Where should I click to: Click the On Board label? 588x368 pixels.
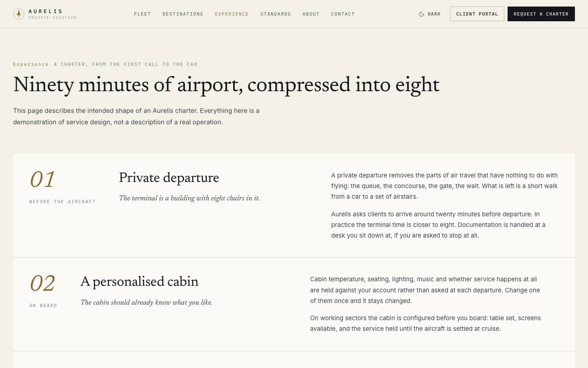pyautogui.click(x=43, y=305)
